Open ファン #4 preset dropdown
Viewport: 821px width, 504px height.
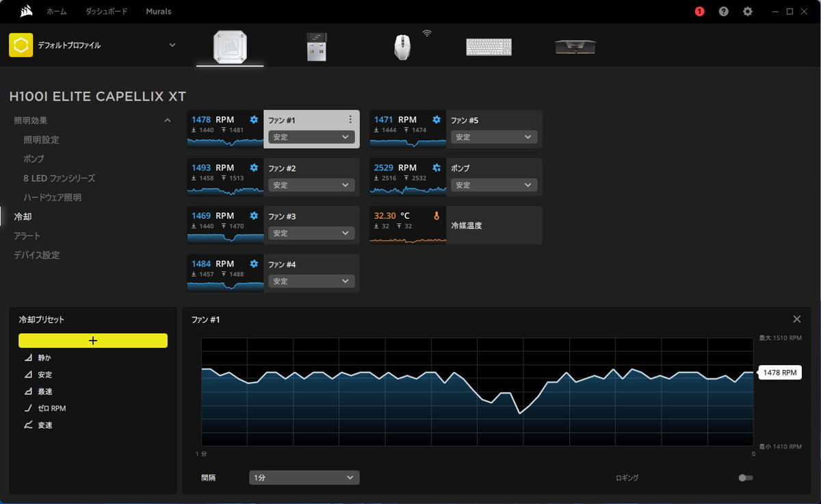(311, 281)
